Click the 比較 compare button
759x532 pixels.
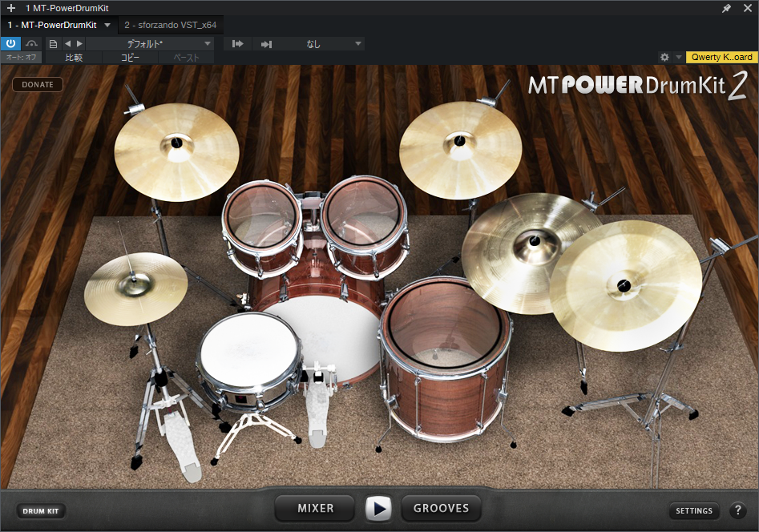pos(74,57)
